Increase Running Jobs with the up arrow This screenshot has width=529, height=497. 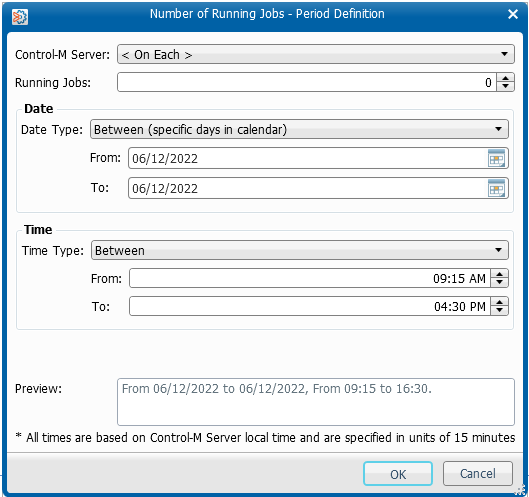(x=505, y=78)
